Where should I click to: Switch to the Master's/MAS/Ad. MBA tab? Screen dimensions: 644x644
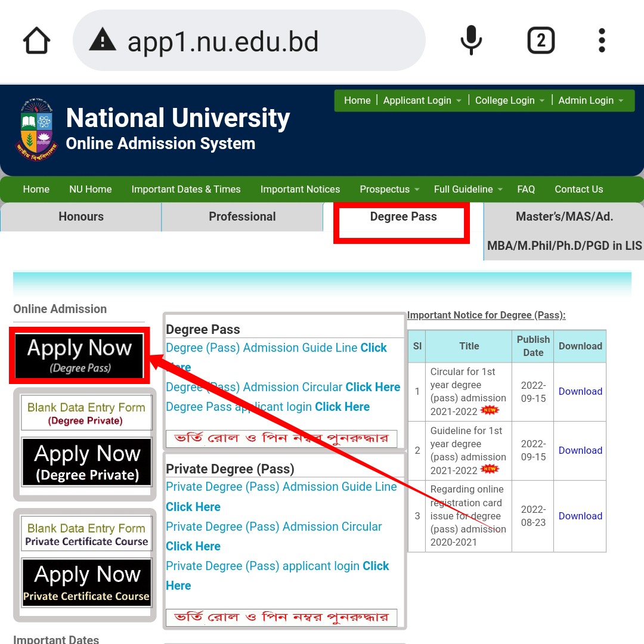tap(564, 231)
